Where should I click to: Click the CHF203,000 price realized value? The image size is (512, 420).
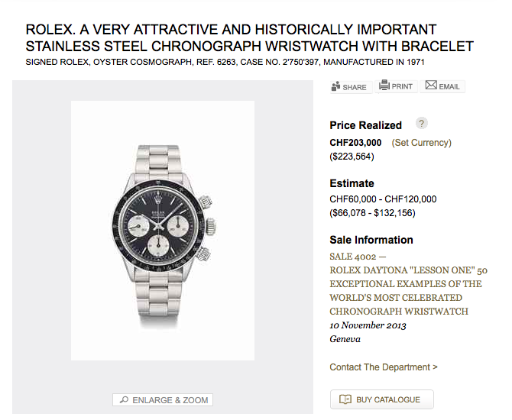pos(355,143)
